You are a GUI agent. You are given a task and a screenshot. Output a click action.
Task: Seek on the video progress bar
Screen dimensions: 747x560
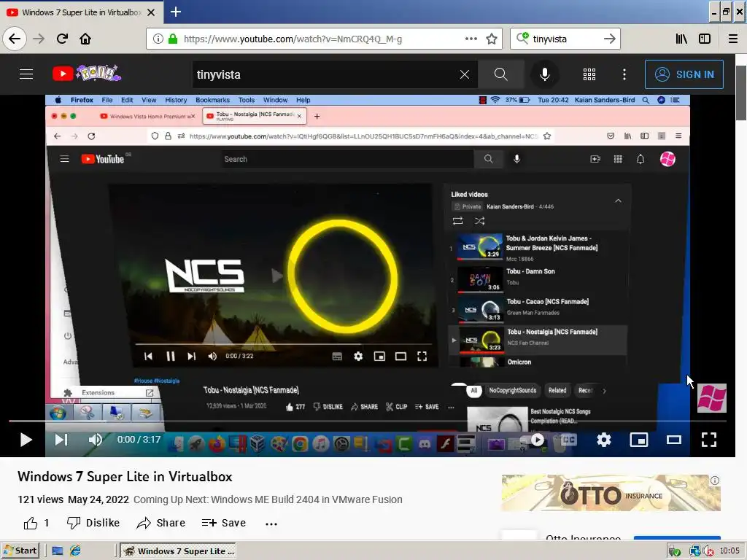point(368,421)
